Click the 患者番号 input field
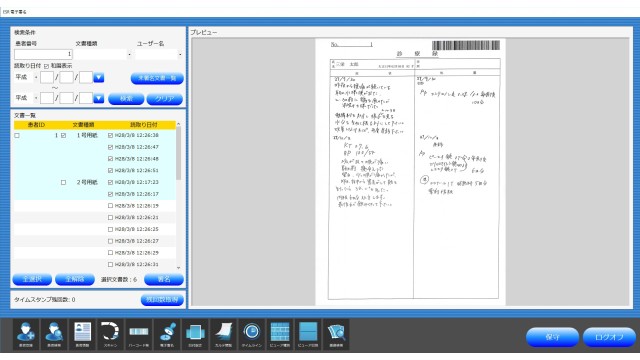640x360 pixels. [43, 54]
